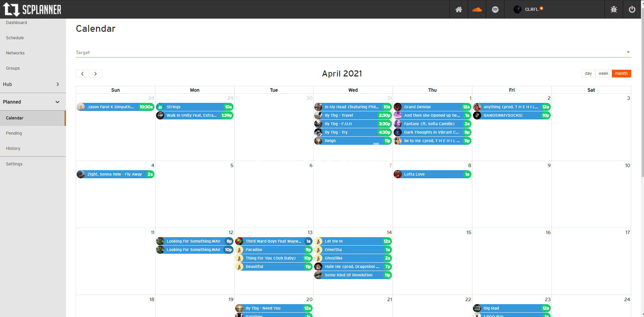Click the power logout icon
644x317 pixels.
pos(632,9)
